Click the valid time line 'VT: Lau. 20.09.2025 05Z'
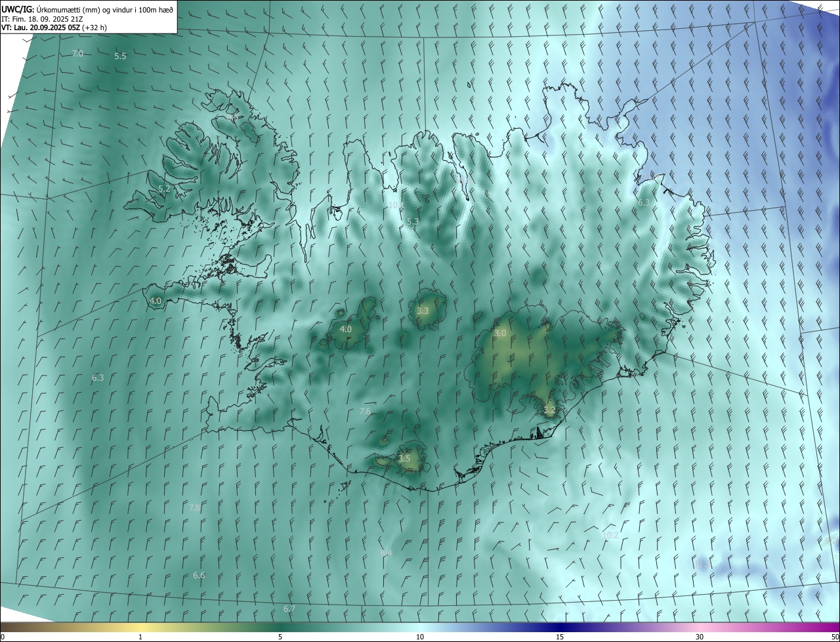The height and width of the screenshot is (642, 840). tap(41, 28)
